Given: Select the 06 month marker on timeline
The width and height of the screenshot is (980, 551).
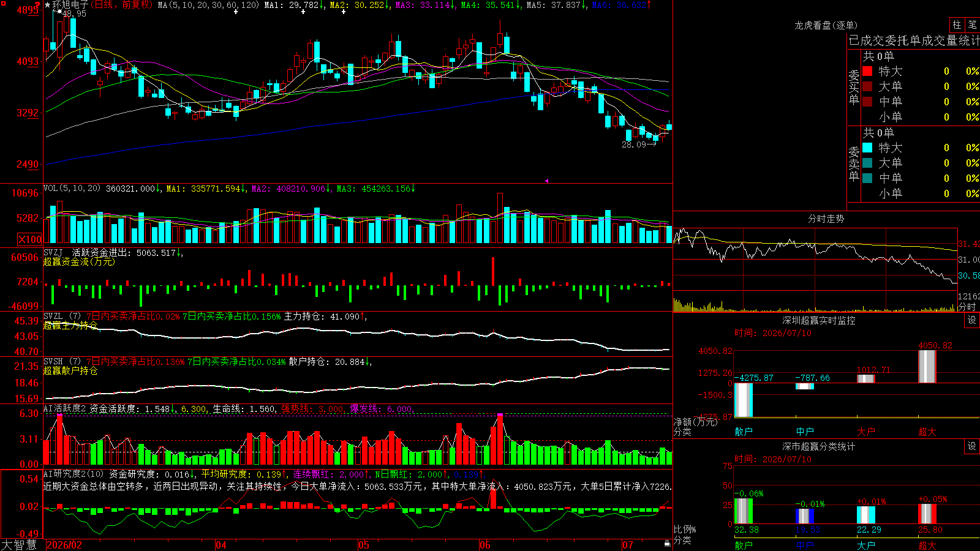Looking at the screenshot, I should click(x=485, y=545).
